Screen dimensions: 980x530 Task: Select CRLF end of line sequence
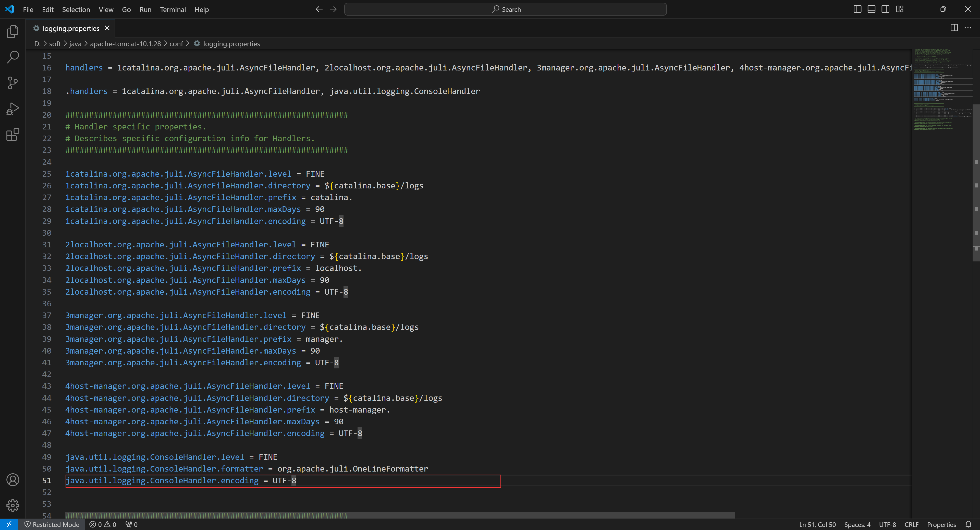(x=911, y=524)
